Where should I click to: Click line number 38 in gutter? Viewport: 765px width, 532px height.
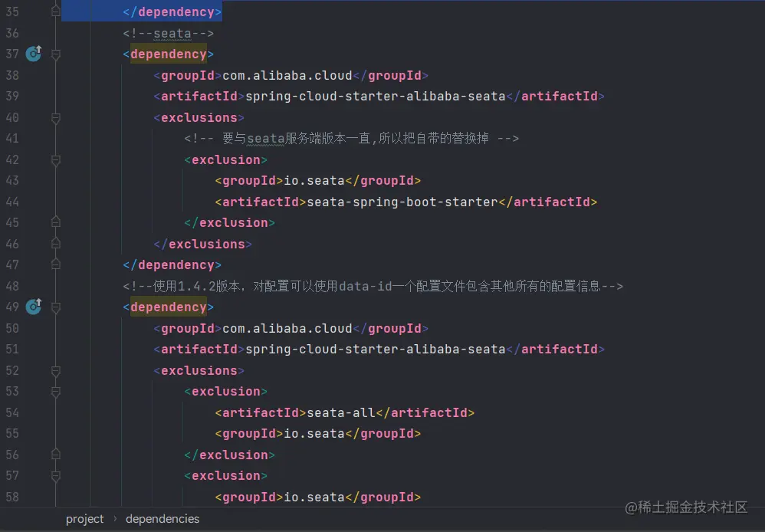[12, 75]
